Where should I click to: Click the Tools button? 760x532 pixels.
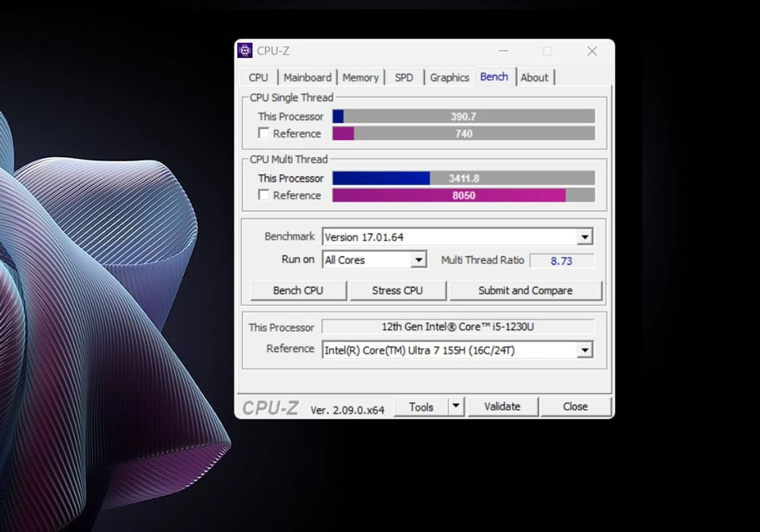point(421,407)
